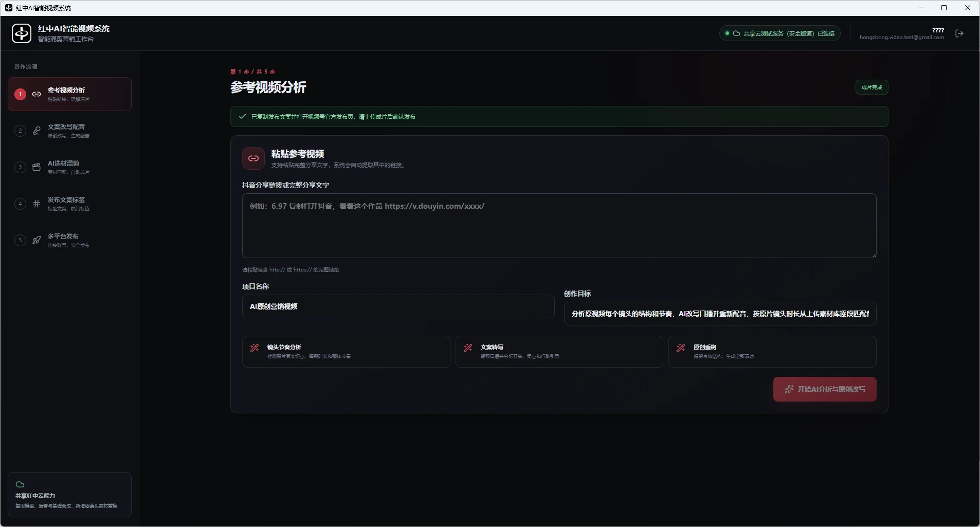Click the 成片完成 status button
Viewport: 980px width, 527px height.
tap(872, 87)
